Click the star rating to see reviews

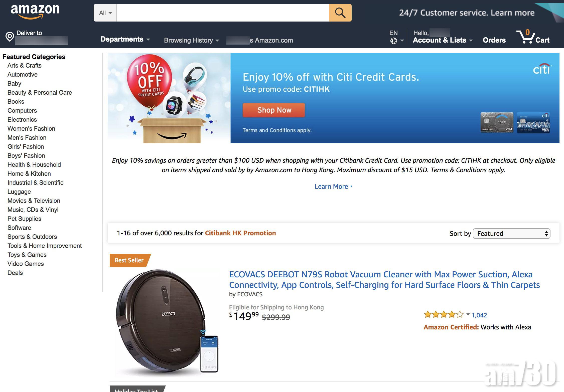point(443,315)
